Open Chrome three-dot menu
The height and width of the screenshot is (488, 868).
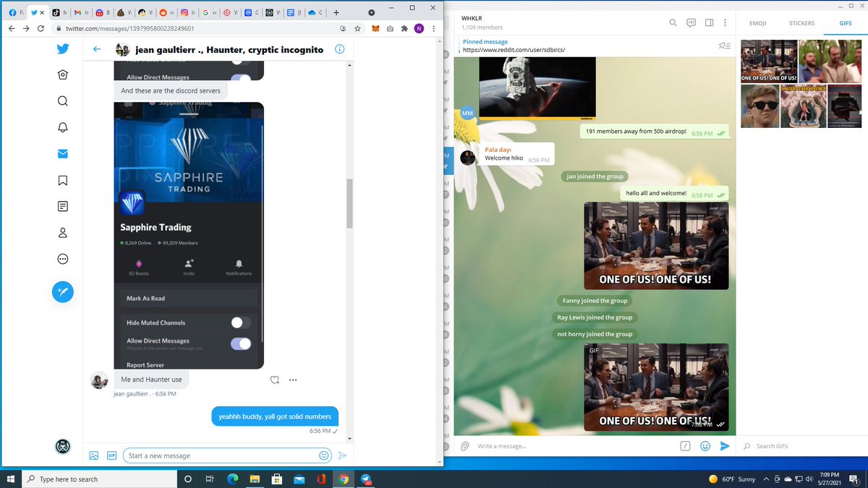(434, 28)
